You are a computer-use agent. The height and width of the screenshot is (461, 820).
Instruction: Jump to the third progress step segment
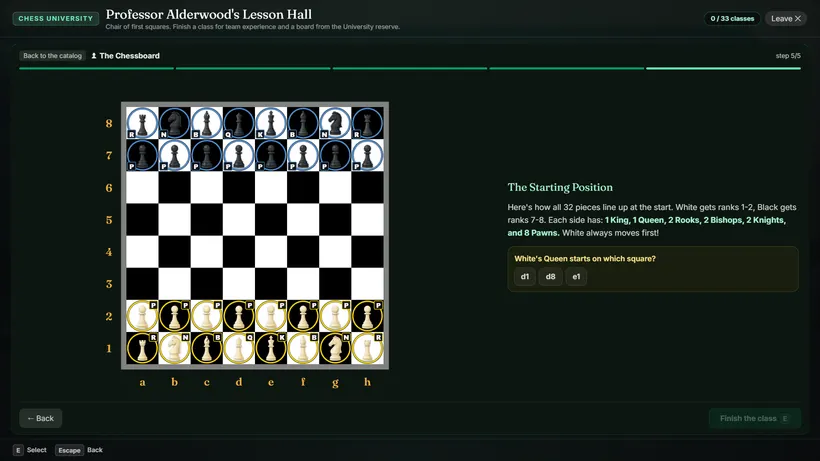409,68
